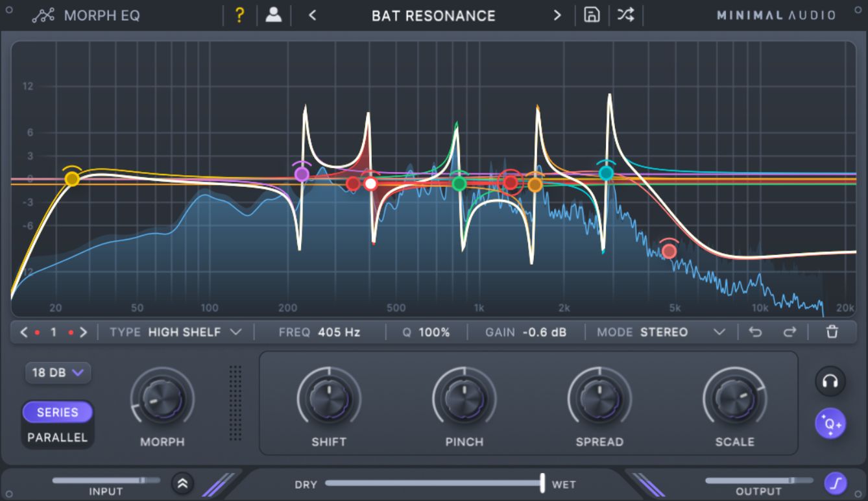Image resolution: width=868 pixels, height=501 pixels.
Task: Click the DRY/WET mix slider handle
Action: click(x=542, y=483)
